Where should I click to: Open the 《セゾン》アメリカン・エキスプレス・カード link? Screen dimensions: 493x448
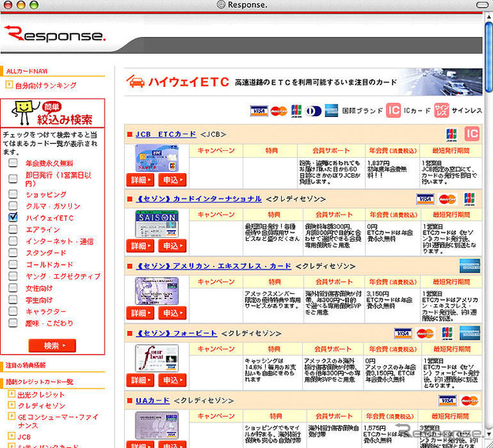[214, 266]
